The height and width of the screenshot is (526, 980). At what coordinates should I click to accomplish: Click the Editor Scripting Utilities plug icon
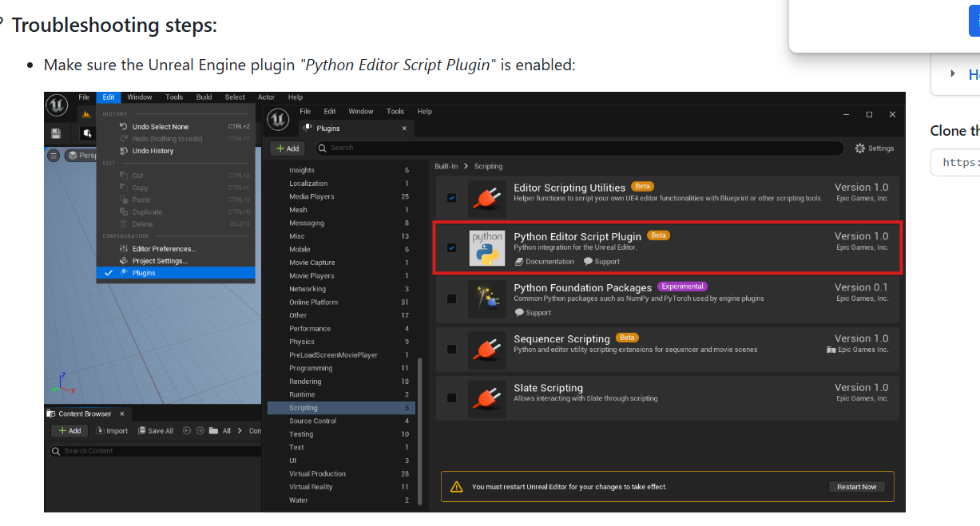pyautogui.click(x=486, y=200)
